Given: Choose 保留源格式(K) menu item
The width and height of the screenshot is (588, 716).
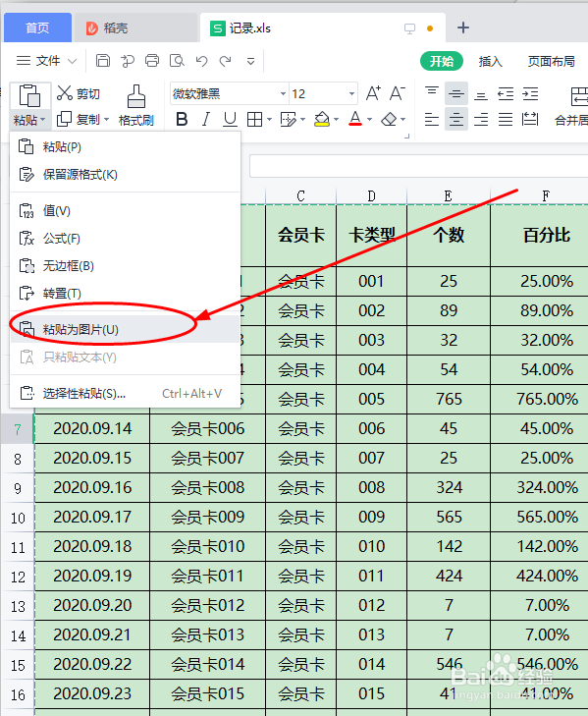Looking at the screenshot, I should click(125, 175).
